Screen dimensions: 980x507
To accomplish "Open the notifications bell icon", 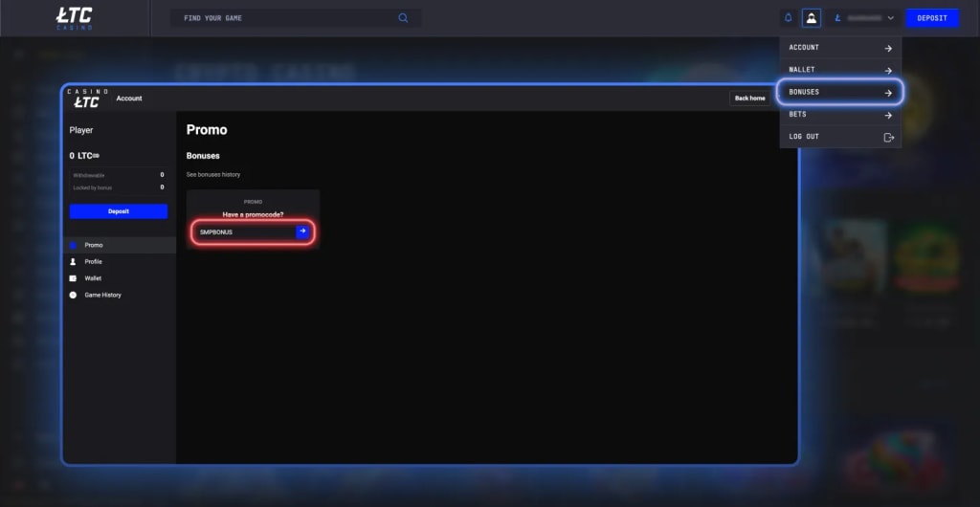I will coord(789,18).
